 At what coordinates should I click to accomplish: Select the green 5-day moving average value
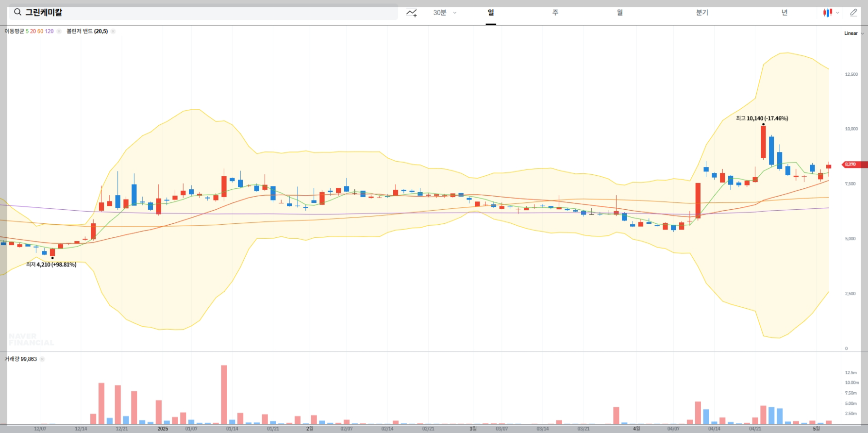coord(27,31)
